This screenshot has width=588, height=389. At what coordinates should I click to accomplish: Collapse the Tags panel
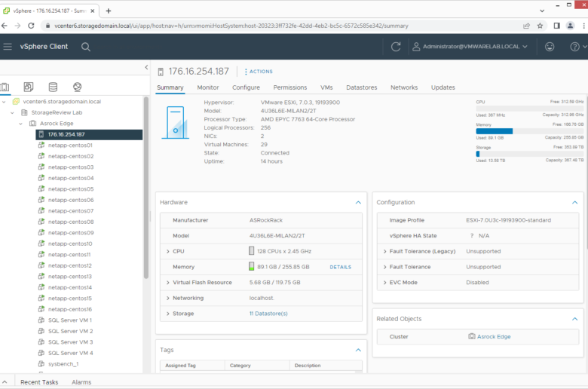(358, 350)
